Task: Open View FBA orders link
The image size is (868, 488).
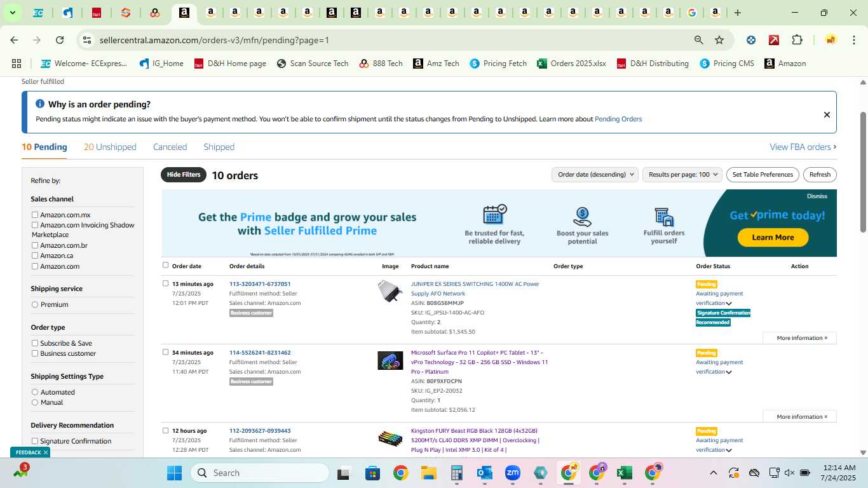Action: pyautogui.click(x=803, y=147)
